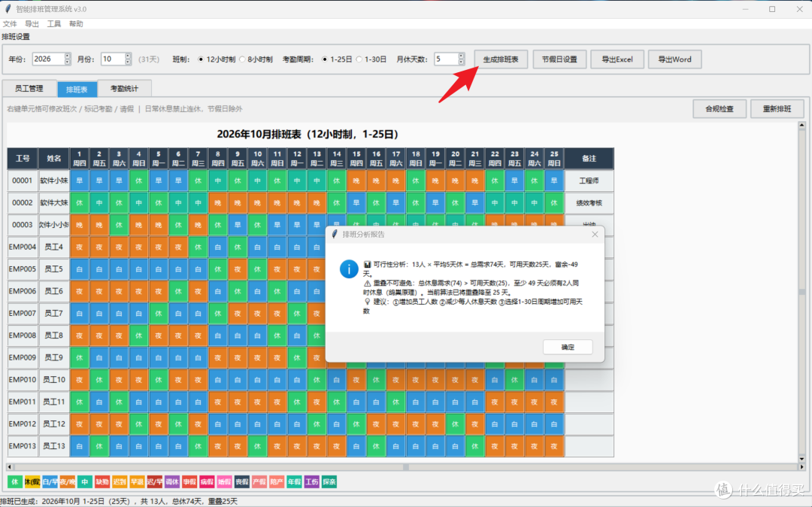The height and width of the screenshot is (507, 812).
Task: Click the purple 工伤 legend tag
Action: (312, 481)
